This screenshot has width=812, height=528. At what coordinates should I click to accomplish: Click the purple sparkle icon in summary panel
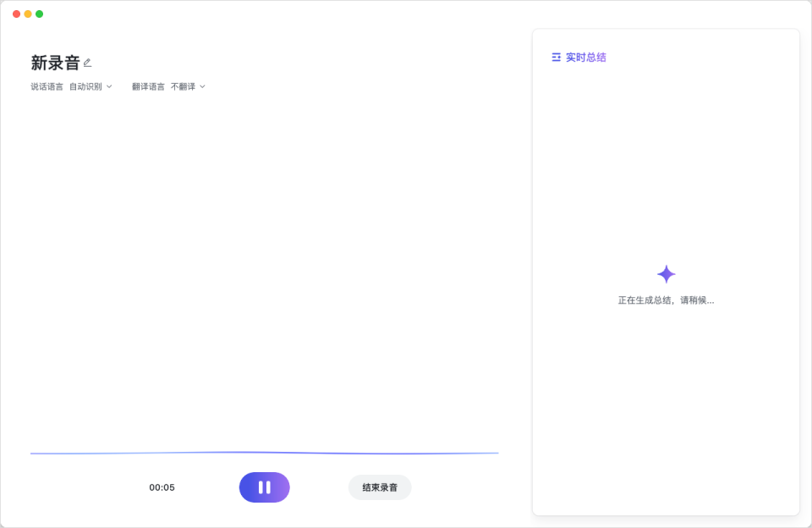(x=666, y=274)
